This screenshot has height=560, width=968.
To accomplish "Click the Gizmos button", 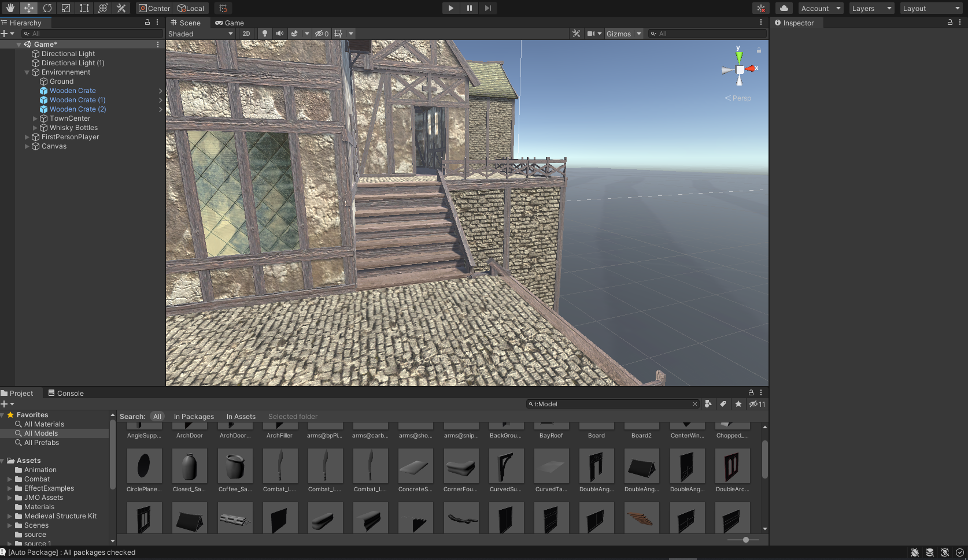I will [x=618, y=34].
